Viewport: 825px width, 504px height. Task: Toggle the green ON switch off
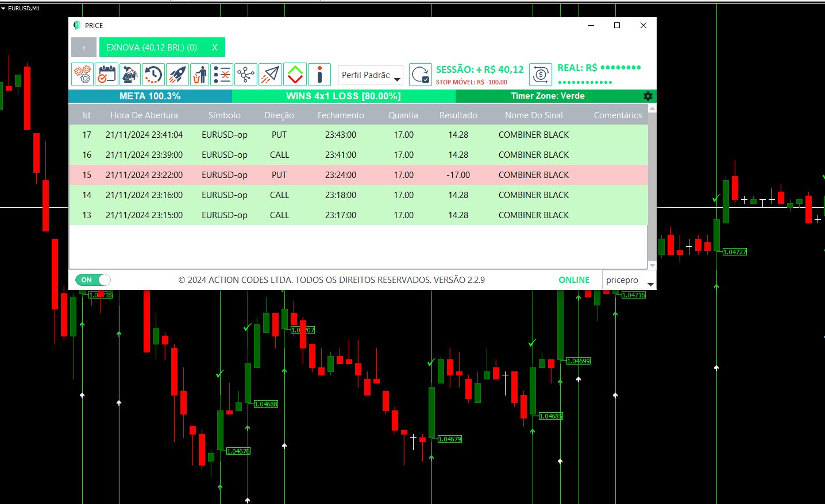tap(93, 280)
